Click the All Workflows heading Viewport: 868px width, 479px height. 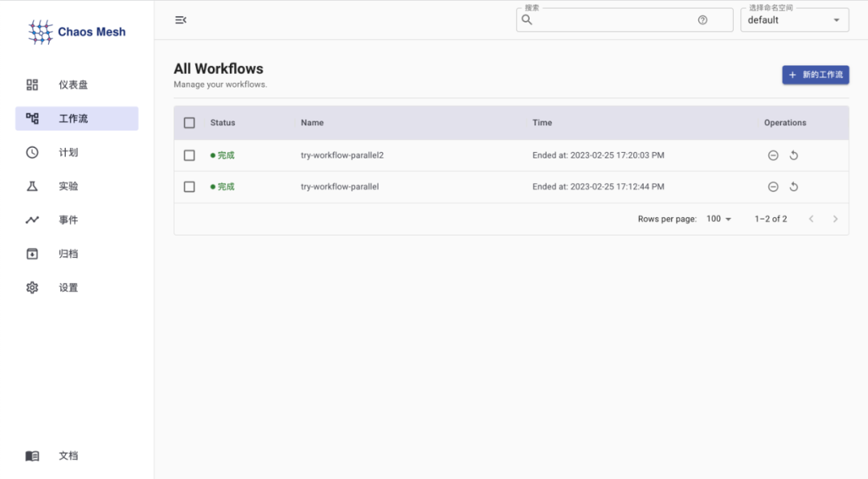coord(219,68)
